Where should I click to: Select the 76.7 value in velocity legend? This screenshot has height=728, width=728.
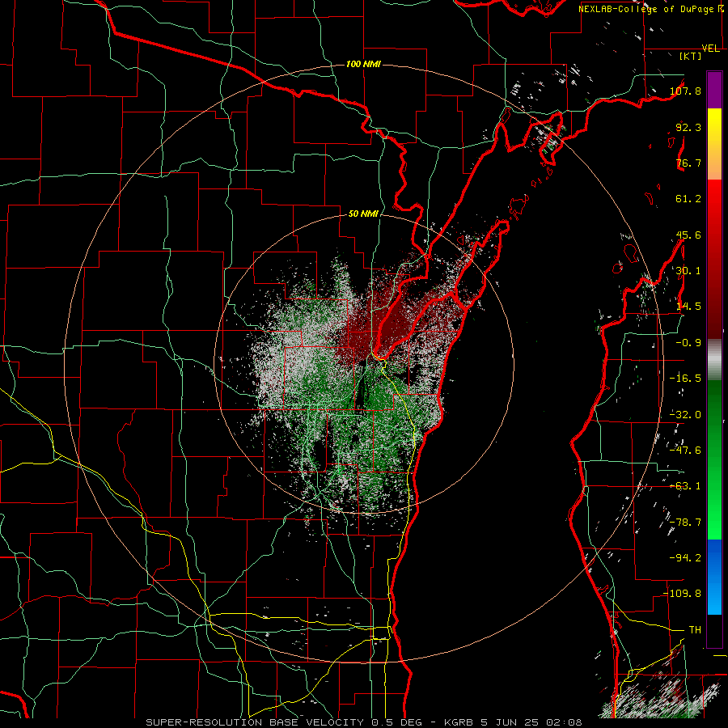688,163
